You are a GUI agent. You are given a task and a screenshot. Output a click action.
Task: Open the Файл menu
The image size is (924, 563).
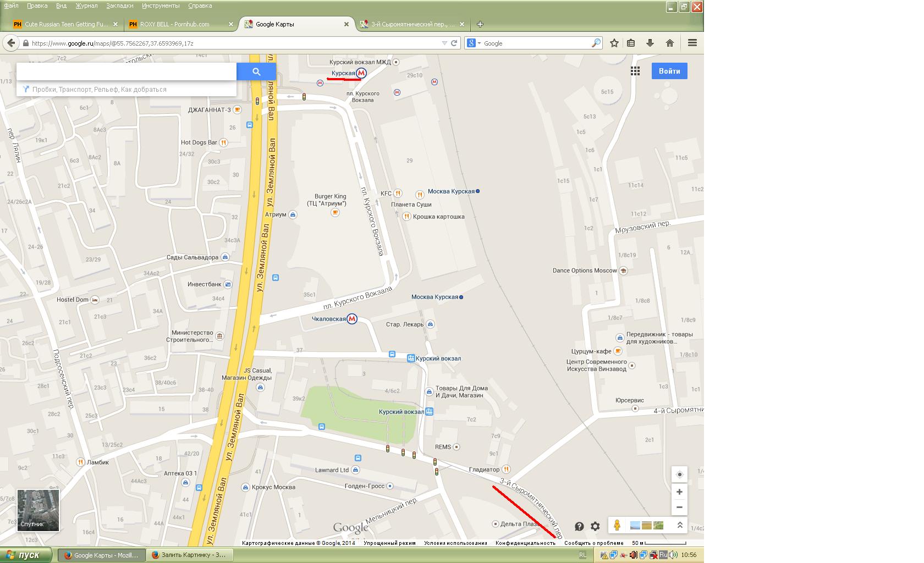11,5
